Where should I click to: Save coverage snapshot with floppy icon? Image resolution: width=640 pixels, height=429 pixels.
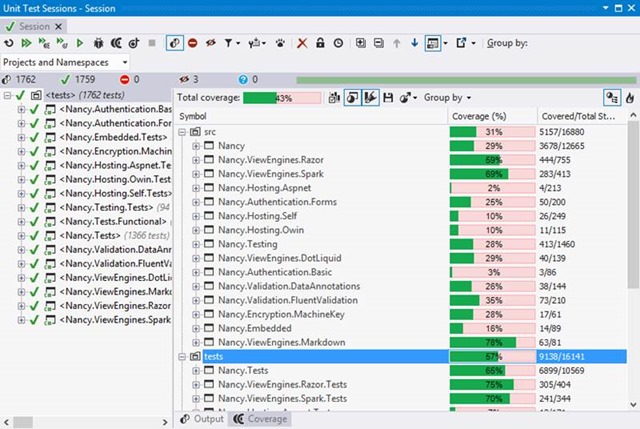[388, 98]
